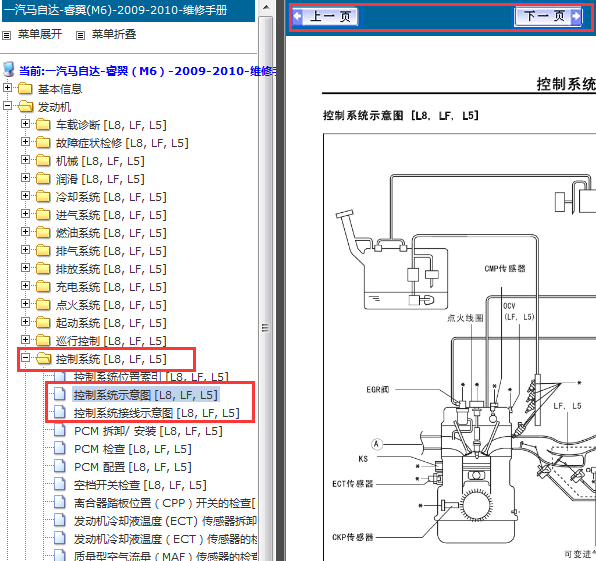
Task: Click the 冷却系统 folder icon
Action: coord(43,197)
